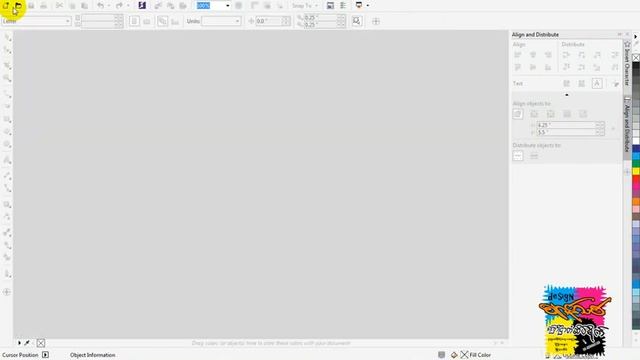Toggle the Show Grid button
The width and height of the screenshot is (640, 360).
[267, 5]
